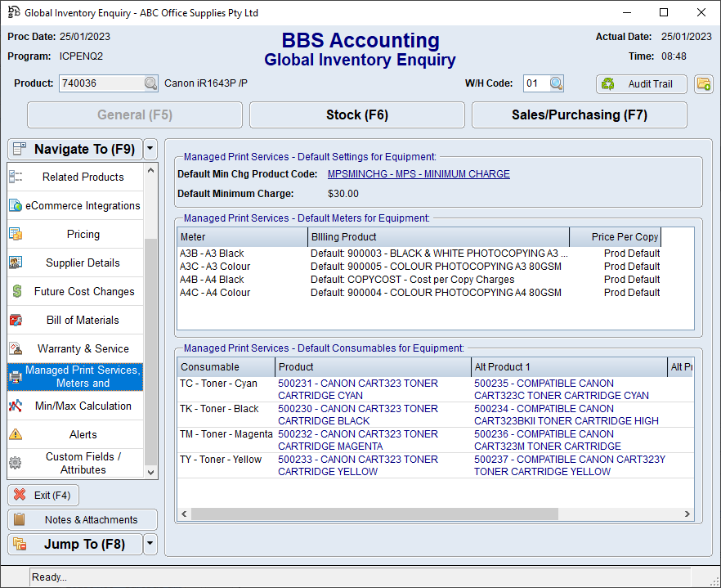Click the folder icon beside Audit Trail
Viewport: 721px width, 588px height.
click(x=703, y=83)
